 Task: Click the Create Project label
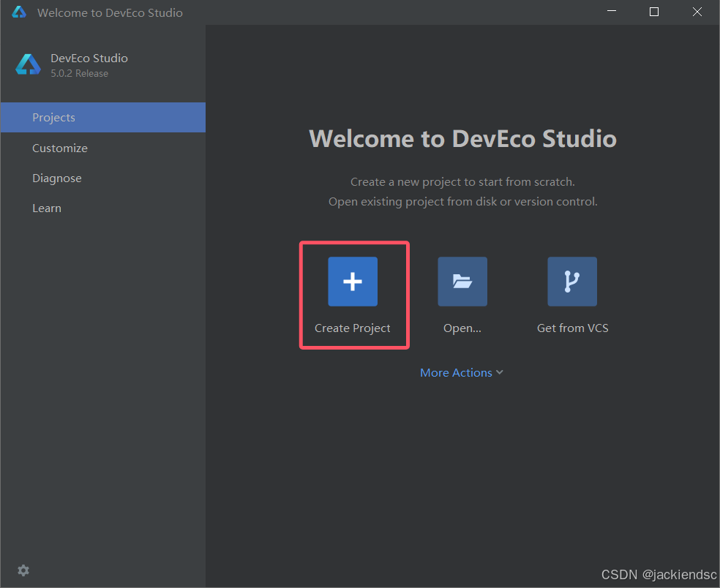pyautogui.click(x=352, y=328)
